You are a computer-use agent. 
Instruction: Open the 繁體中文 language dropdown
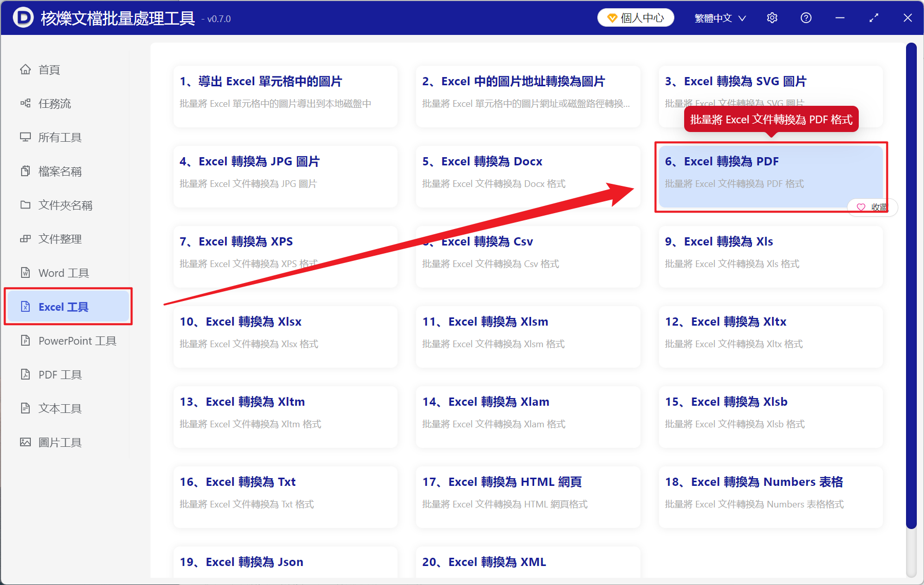click(x=720, y=18)
